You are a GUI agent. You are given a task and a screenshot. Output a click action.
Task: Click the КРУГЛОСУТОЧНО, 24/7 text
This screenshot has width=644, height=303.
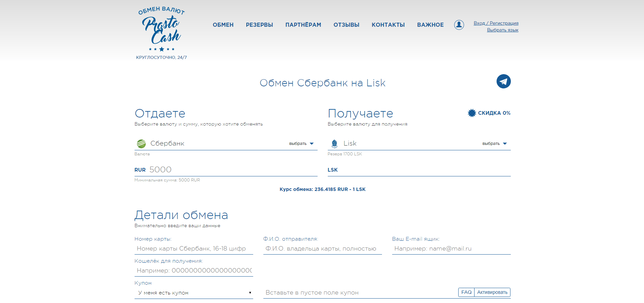click(x=161, y=58)
